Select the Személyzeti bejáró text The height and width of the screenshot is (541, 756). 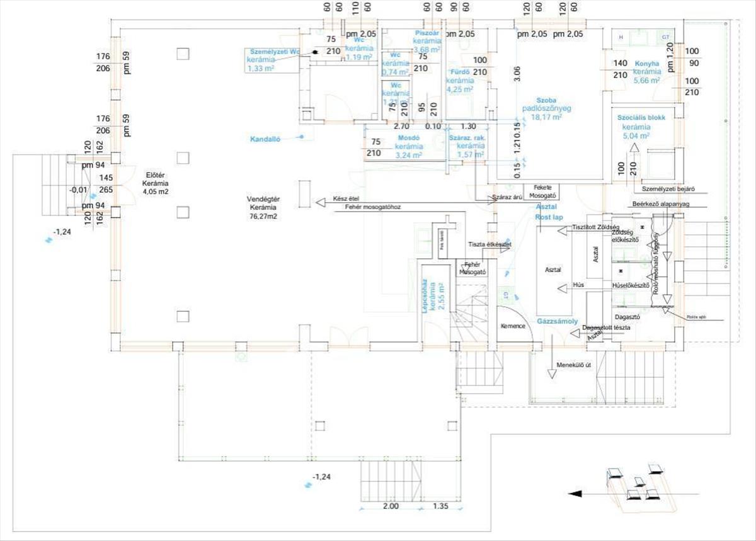click(668, 188)
